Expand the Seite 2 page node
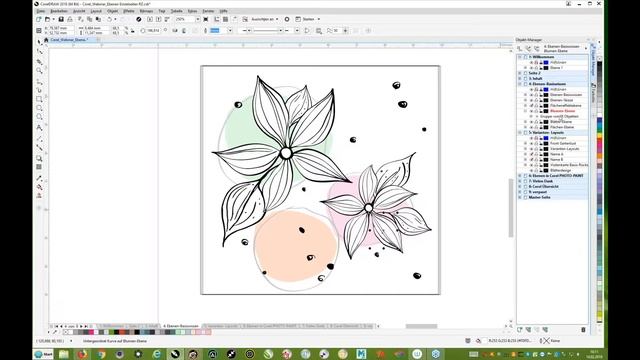This screenshot has width=640, height=360. 520,73
